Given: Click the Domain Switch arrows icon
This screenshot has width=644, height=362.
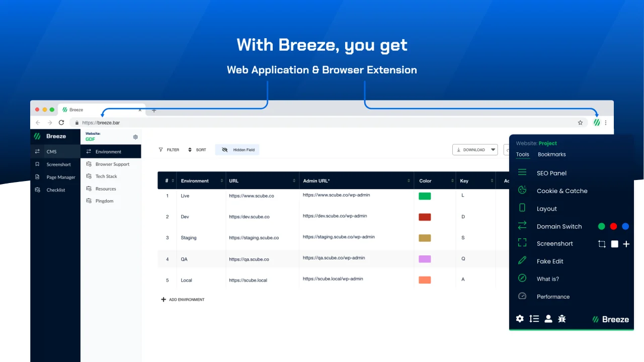Looking at the screenshot, I should coord(522,225).
